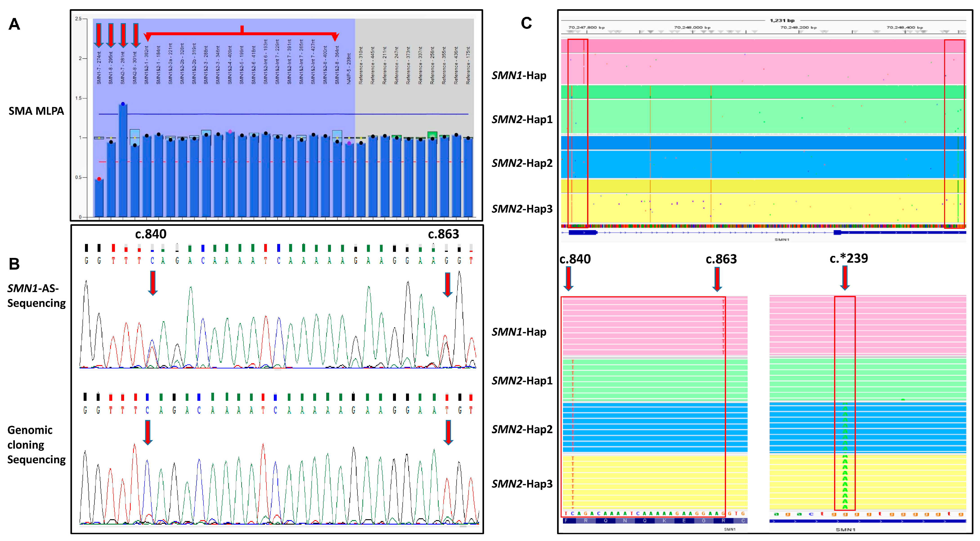Click the 'SMN1-Hap' label beside the zoomed pink reads

519,332
